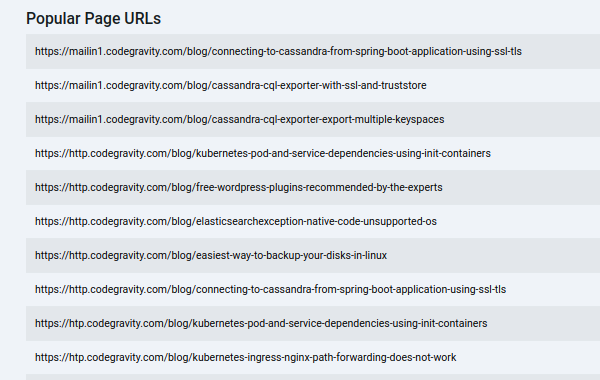This screenshot has width=600, height=380.
Task: Select the partially visible row below the nginx URL
Action: [x=313, y=377]
